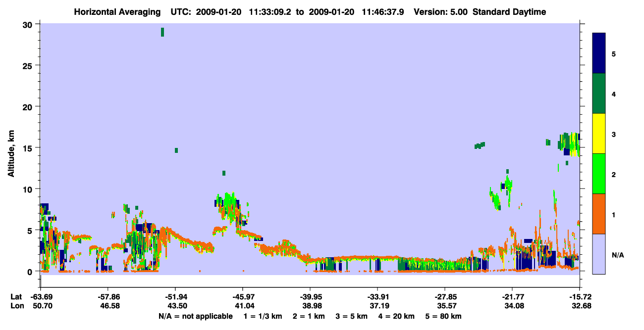
Task: Click the green feature near 29 km altitude
Action: [x=162, y=32]
